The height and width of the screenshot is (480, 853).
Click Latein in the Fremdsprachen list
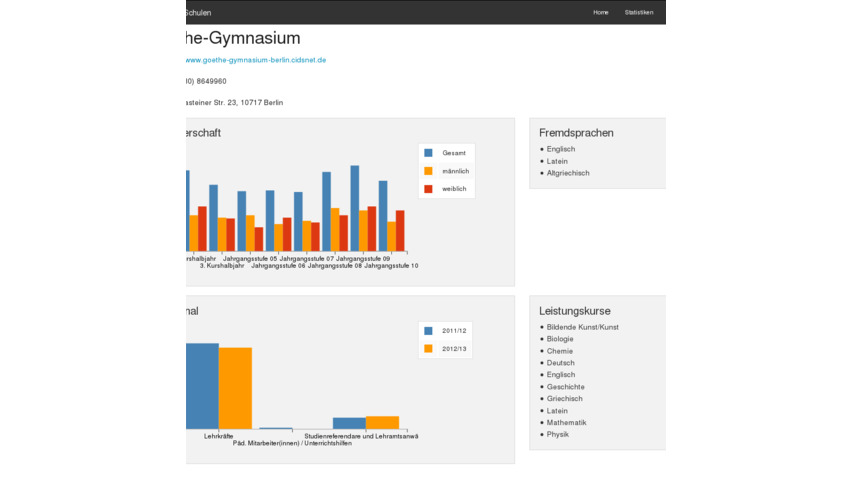click(557, 161)
